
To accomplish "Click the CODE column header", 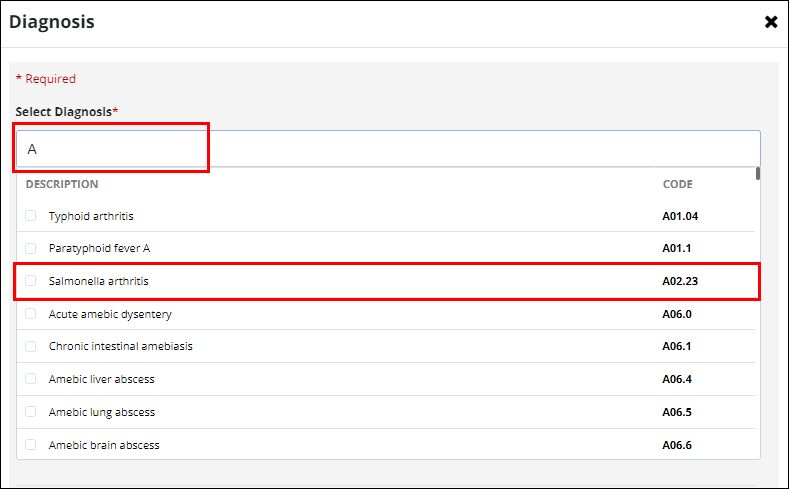I will [x=677, y=184].
